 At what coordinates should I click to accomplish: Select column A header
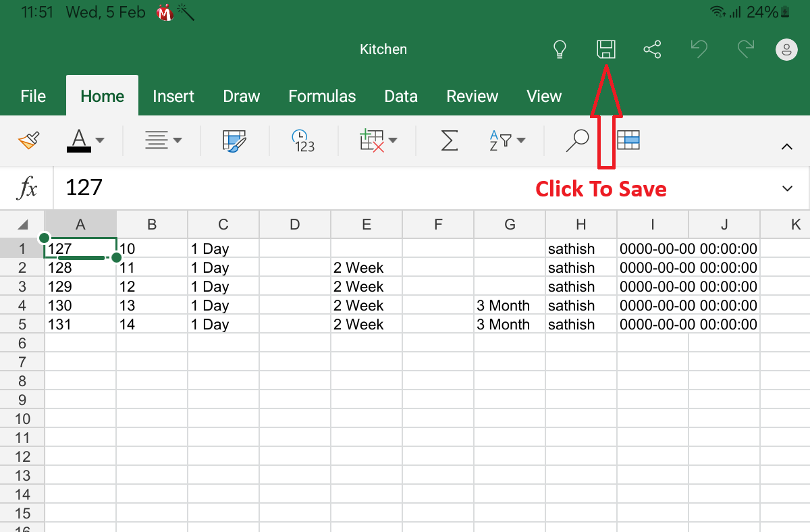[80, 224]
